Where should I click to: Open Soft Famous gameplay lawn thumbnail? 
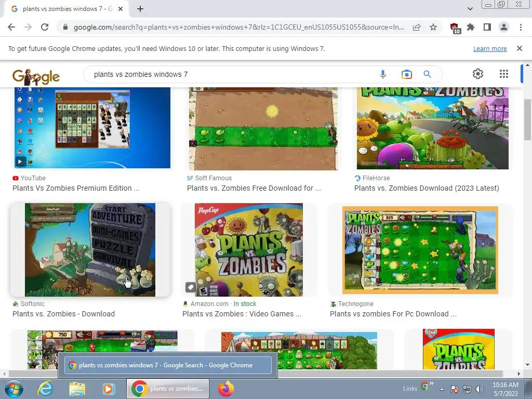click(263, 129)
